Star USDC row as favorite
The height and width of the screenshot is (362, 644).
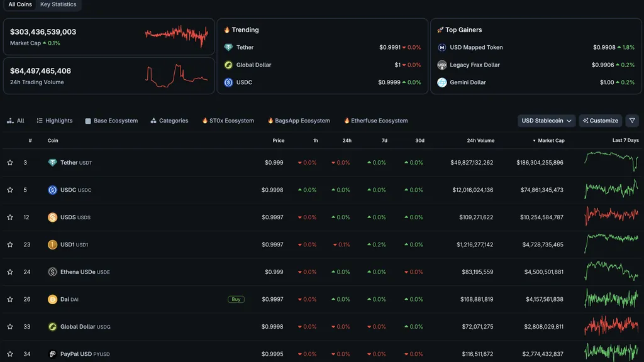click(x=10, y=190)
